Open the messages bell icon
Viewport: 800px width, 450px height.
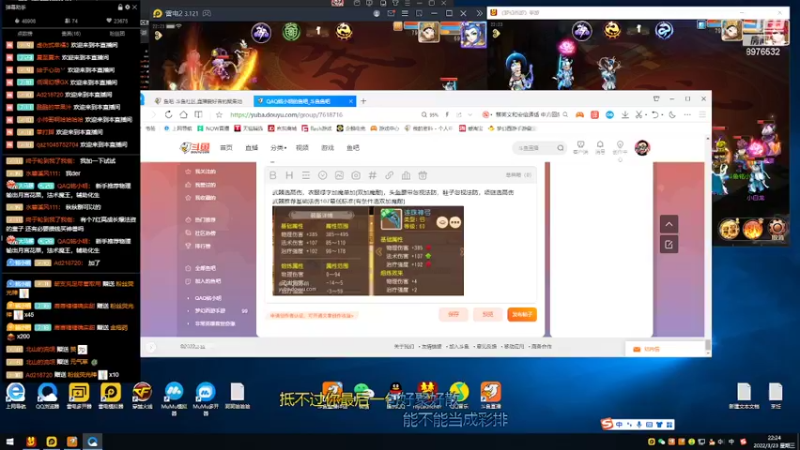pos(600,147)
